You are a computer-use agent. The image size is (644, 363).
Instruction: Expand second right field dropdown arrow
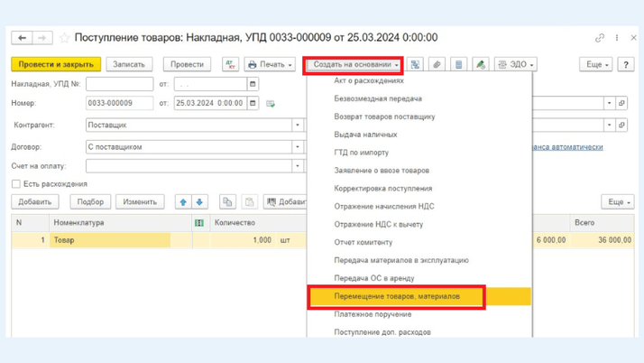pos(610,125)
